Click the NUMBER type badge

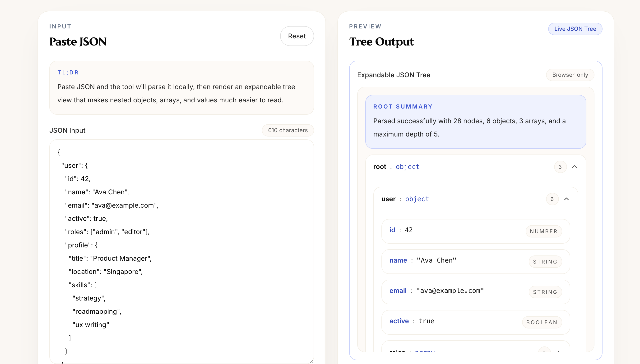[x=544, y=231]
